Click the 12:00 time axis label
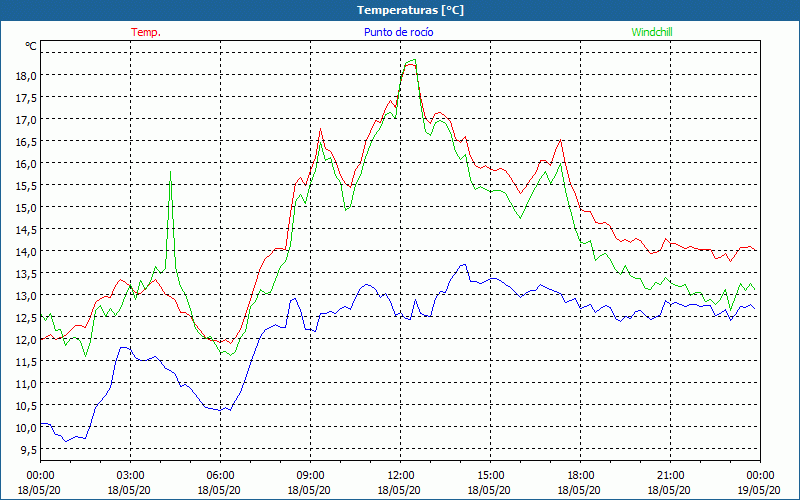Image resolution: width=800 pixels, height=500 pixels. click(x=401, y=476)
